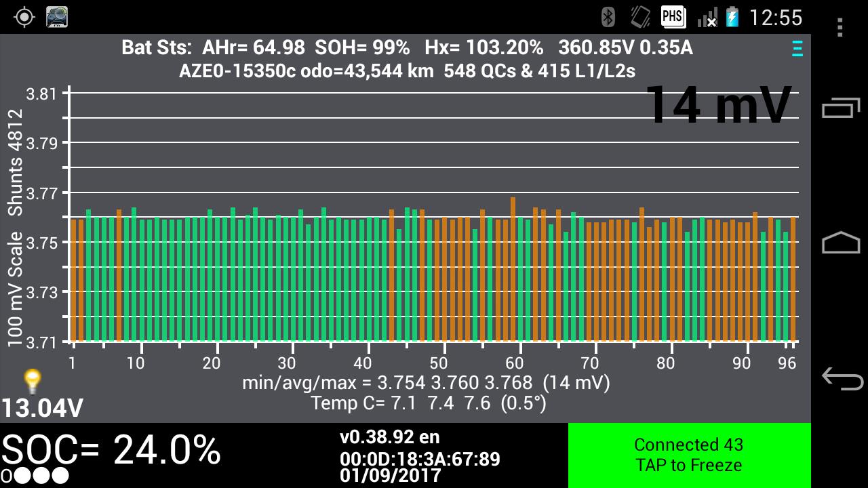Screen dimensions: 868x488
Task: Tap the battery charging icon
Action: pos(732,17)
